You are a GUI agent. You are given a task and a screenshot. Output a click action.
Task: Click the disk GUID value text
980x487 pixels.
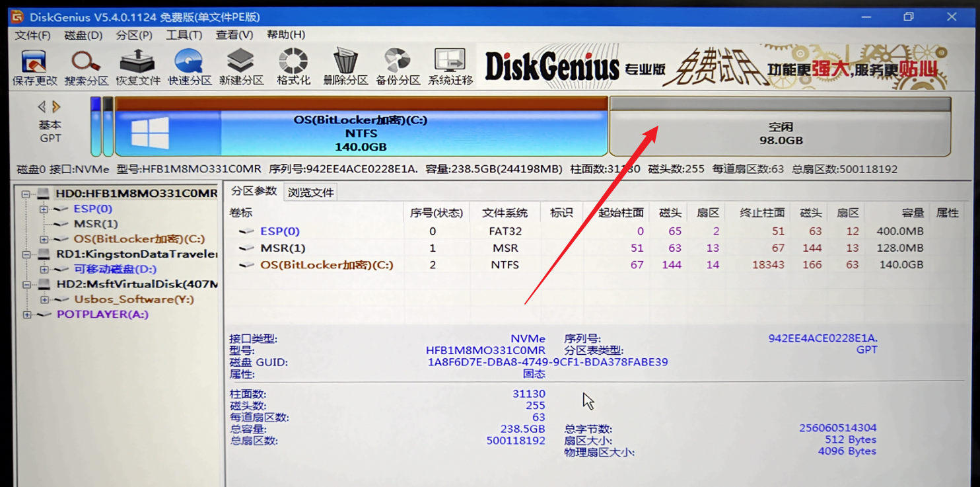(547, 362)
